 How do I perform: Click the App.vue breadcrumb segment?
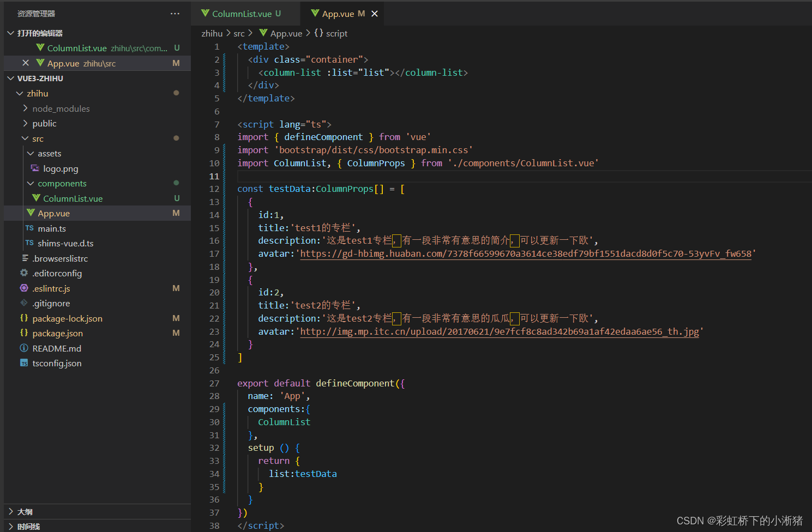click(286, 33)
